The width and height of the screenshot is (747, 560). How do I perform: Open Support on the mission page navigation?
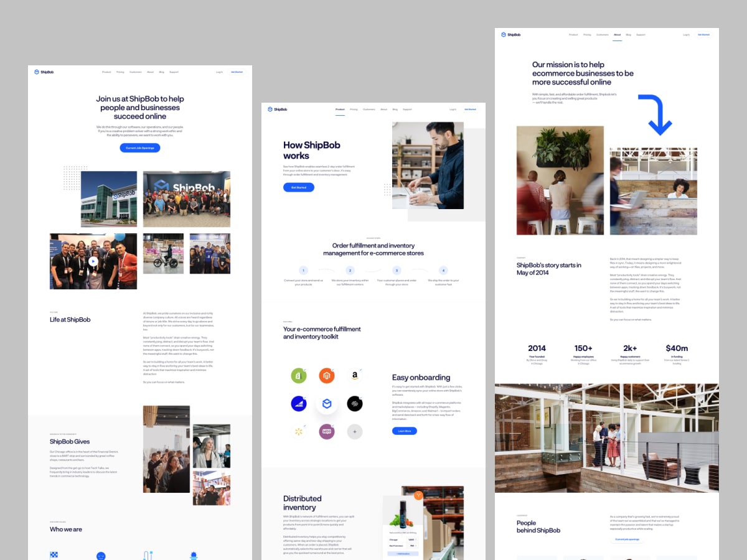641,35
